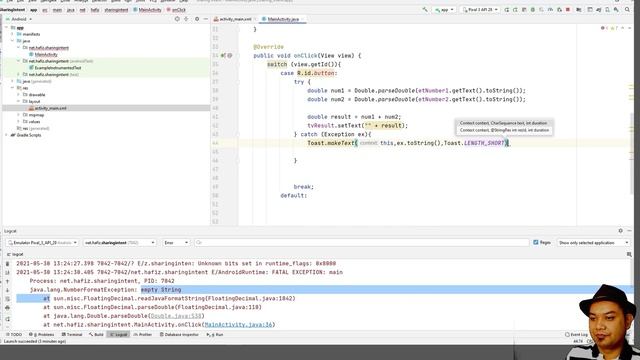Open Search Everywhere magnifier icon
Screen dimensions: 640x360
point(627,9)
